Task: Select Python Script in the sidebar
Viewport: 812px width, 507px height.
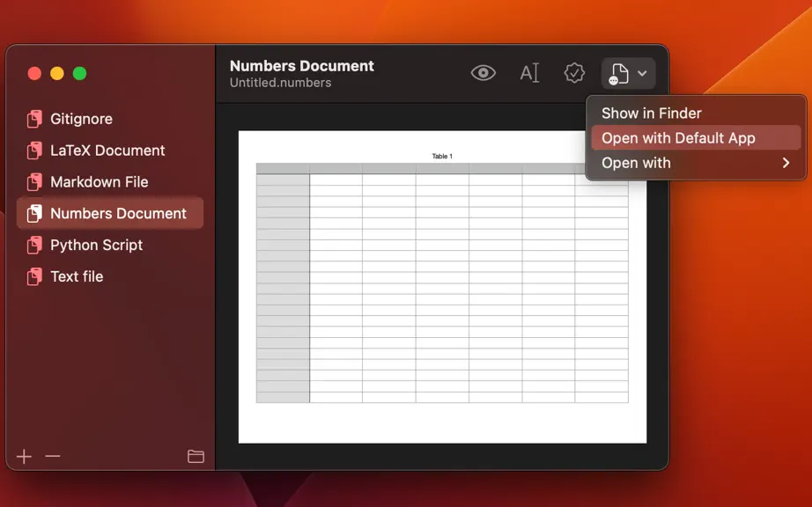Action: coord(110,246)
